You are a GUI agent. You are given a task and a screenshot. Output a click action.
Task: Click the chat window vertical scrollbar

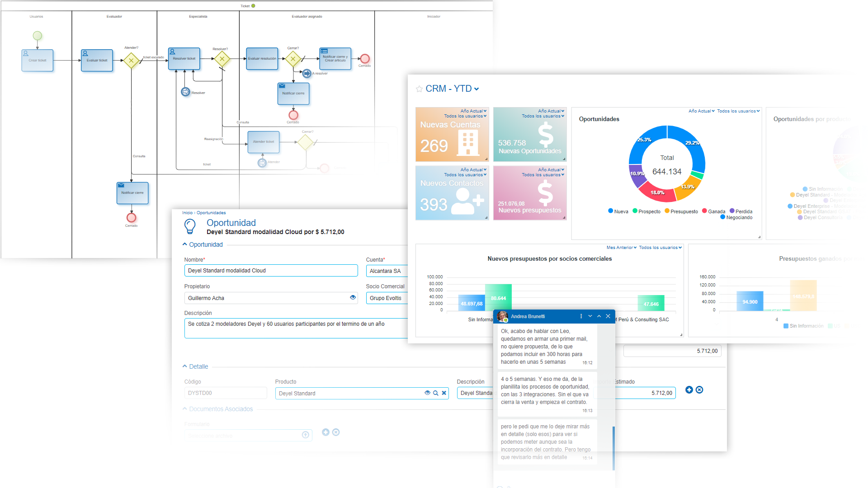point(613,448)
